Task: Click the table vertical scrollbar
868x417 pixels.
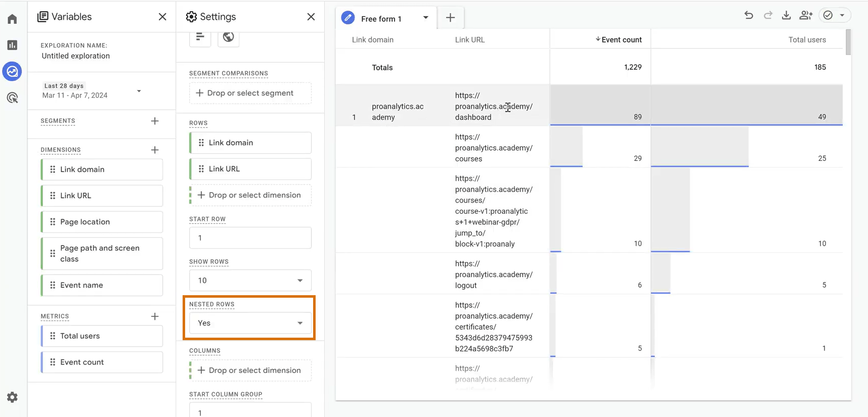Action: click(848, 42)
